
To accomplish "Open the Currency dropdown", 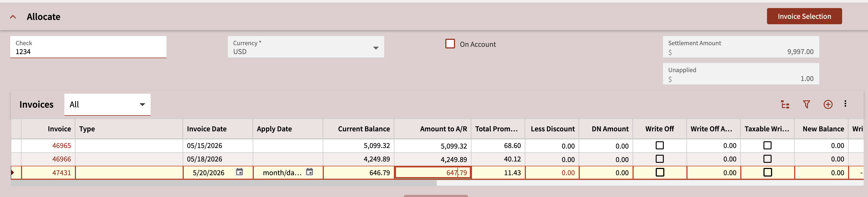I will click(x=305, y=47).
